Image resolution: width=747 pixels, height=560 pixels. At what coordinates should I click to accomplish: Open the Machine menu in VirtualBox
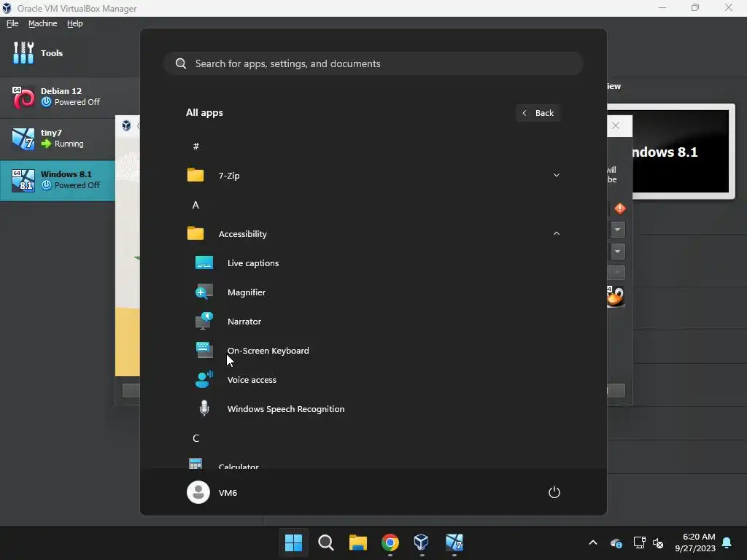click(x=43, y=23)
